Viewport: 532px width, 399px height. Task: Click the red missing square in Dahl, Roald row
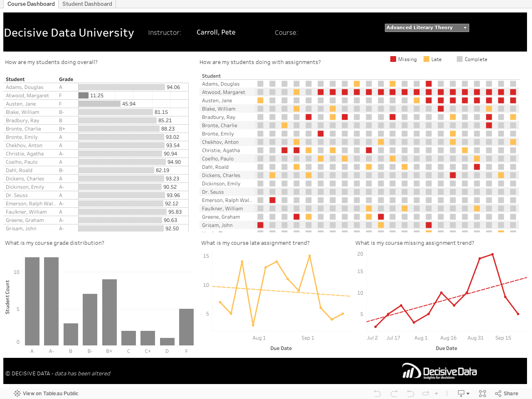(x=477, y=167)
